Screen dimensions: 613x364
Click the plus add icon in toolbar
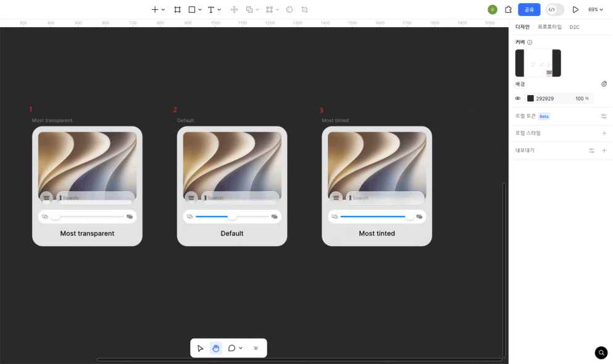click(x=155, y=9)
